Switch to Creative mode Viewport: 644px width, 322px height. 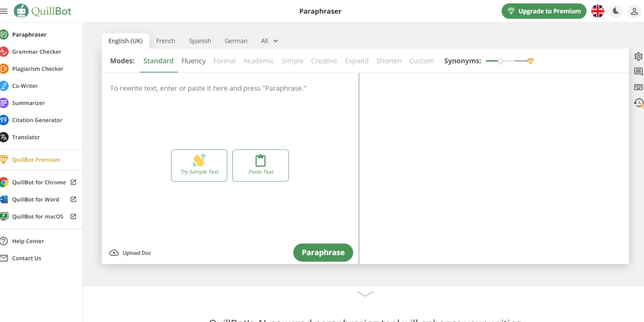point(324,61)
